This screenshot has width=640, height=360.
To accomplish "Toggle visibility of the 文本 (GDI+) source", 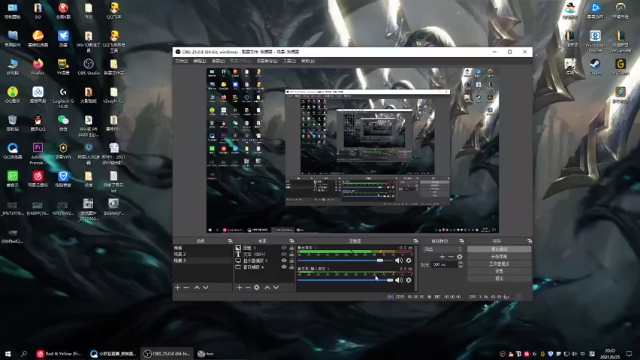I will pos(284,254).
